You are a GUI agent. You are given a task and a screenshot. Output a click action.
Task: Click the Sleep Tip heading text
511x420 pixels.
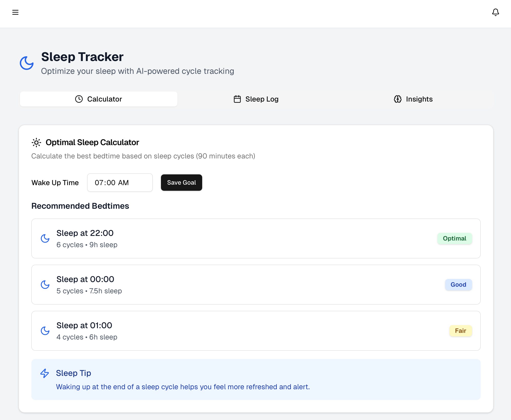74,373
